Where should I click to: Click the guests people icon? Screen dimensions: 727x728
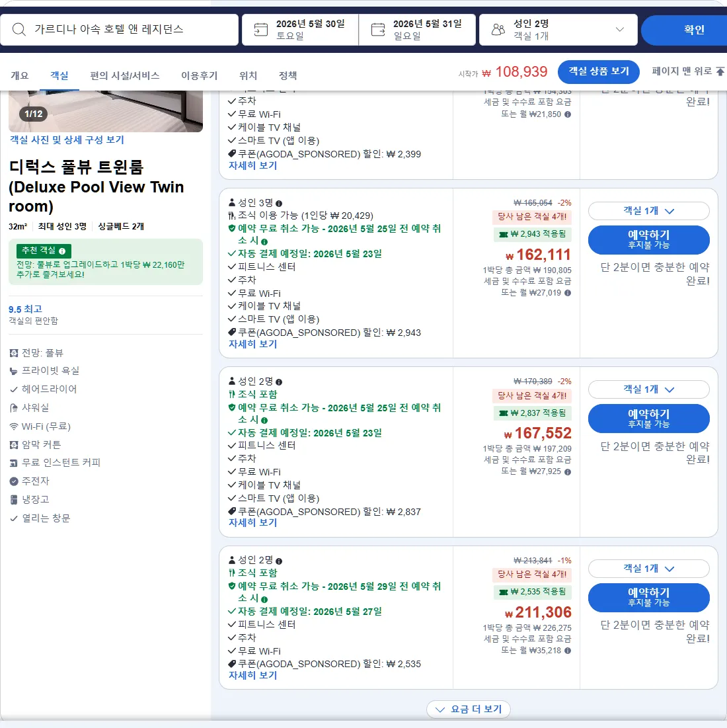[498, 30]
